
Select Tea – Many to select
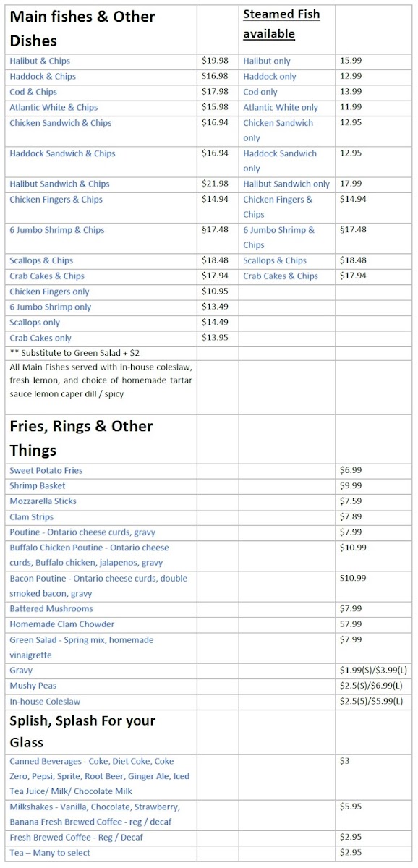click(x=51, y=853)
